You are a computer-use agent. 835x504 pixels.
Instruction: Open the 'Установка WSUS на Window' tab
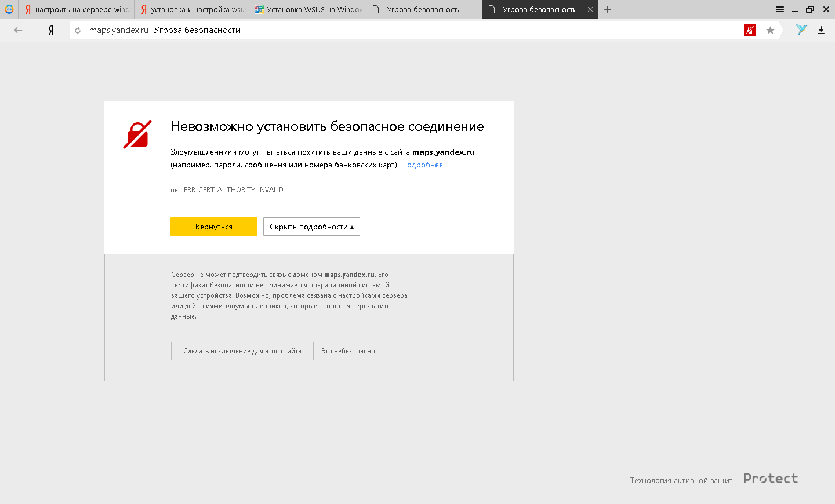click(x=308, y=9)
